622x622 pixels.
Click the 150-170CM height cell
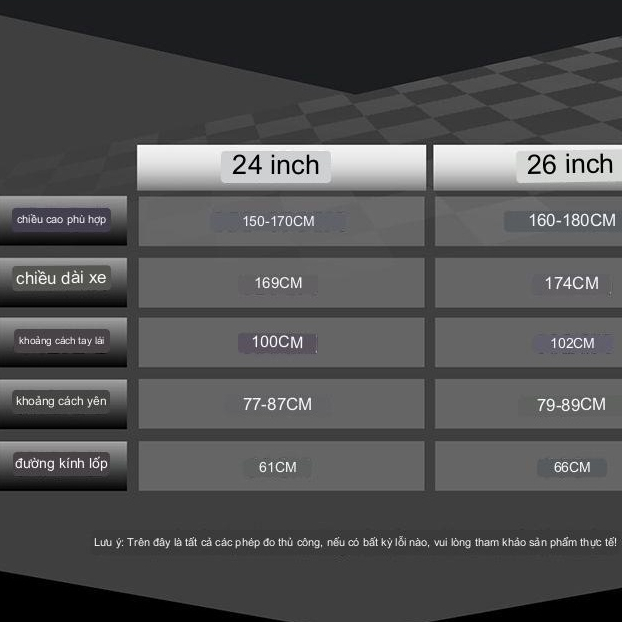[278, 221]
